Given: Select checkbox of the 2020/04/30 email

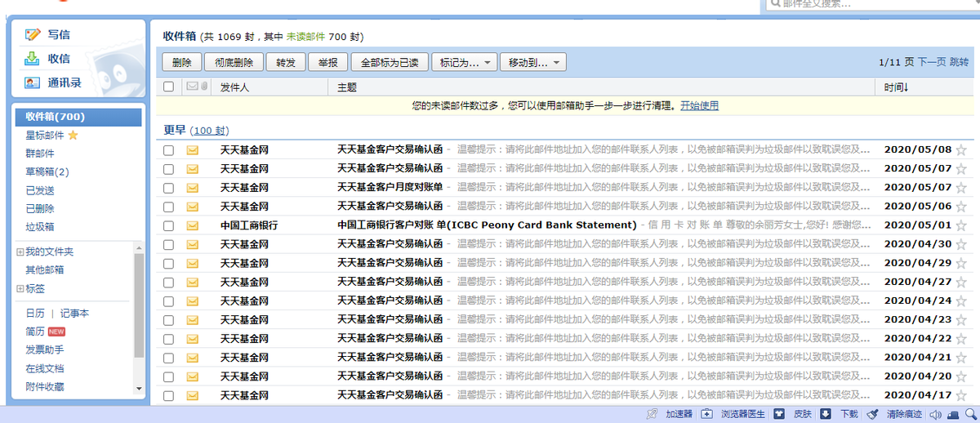Looking at the screenshot, I should point(168,244).
